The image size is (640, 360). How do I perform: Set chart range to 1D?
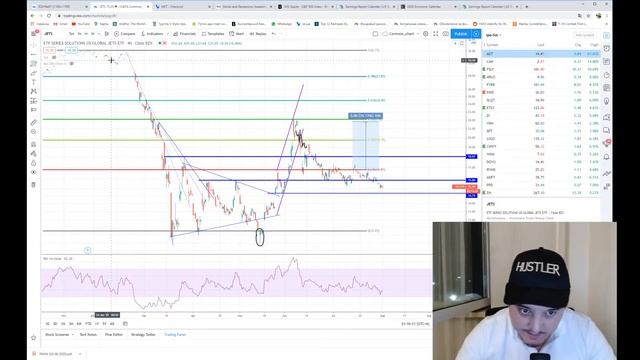point(47,324)
